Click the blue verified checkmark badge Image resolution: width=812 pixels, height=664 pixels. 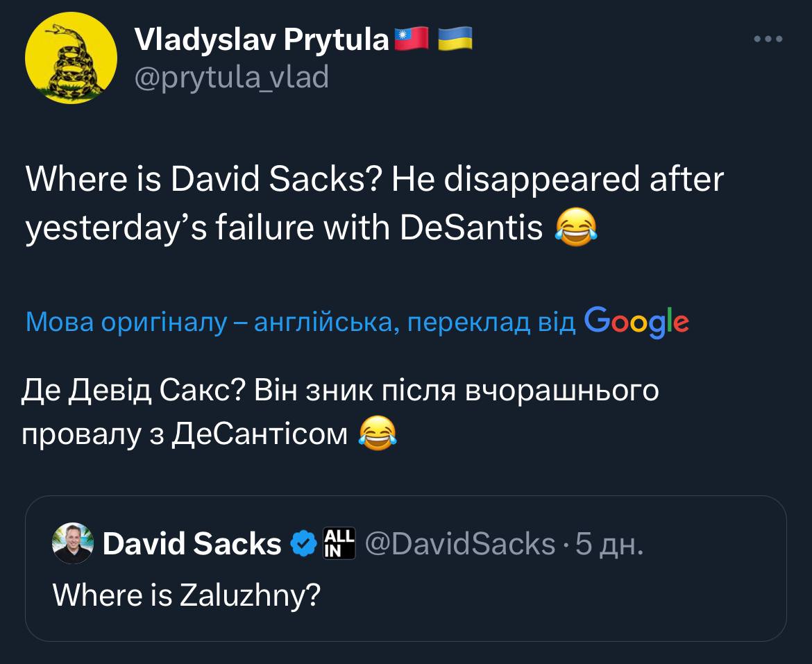point(303,544)
